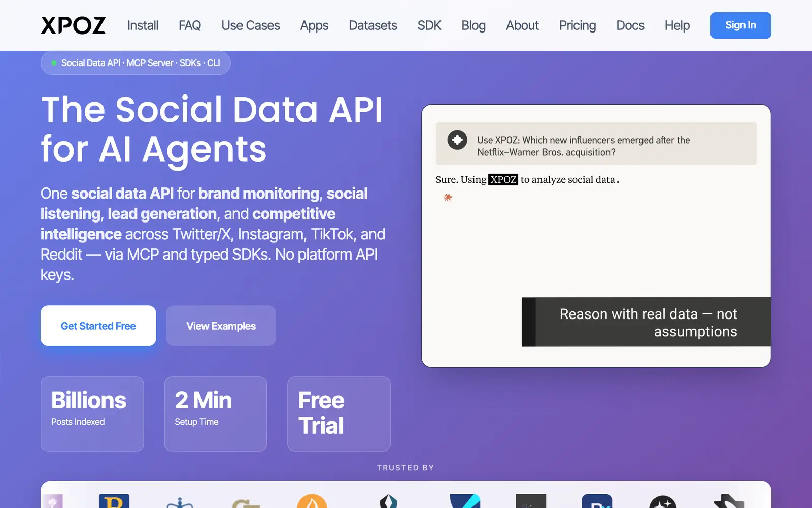Go to Use Cases
Image resolution: width=812 pixels, height=508 pixels.
[x=251, y=25]
